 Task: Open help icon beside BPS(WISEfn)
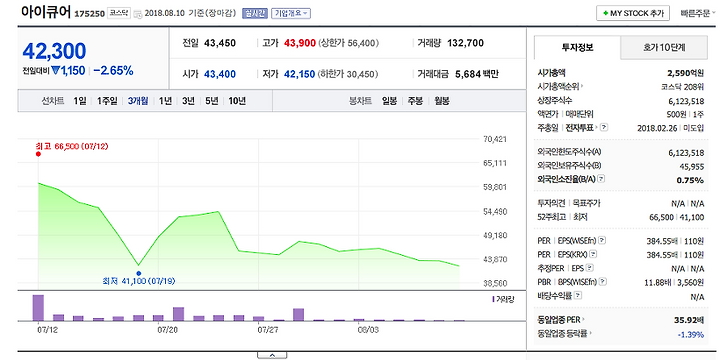click(x=602, y=281)
